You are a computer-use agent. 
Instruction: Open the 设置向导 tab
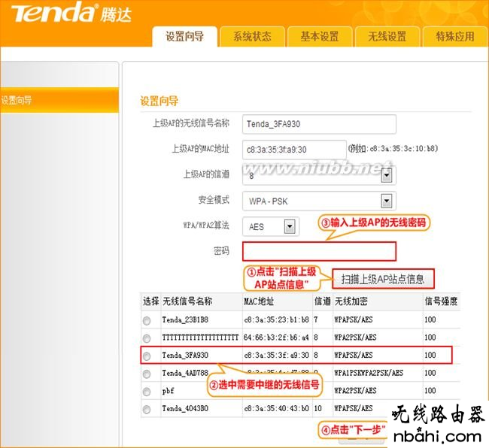tap(184, 37)
